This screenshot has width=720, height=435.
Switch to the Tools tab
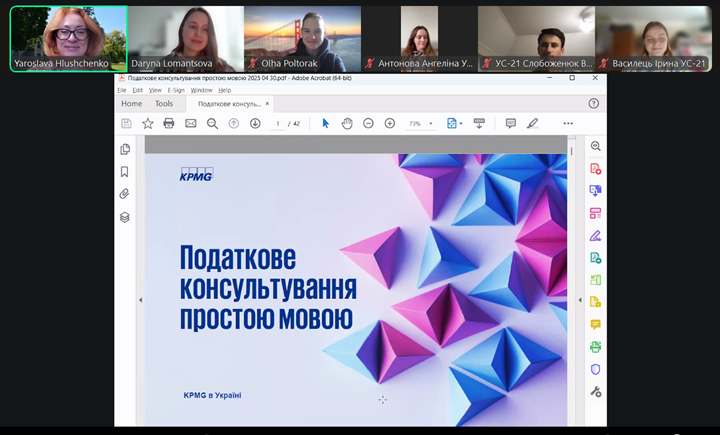click(x=163, y=103)
